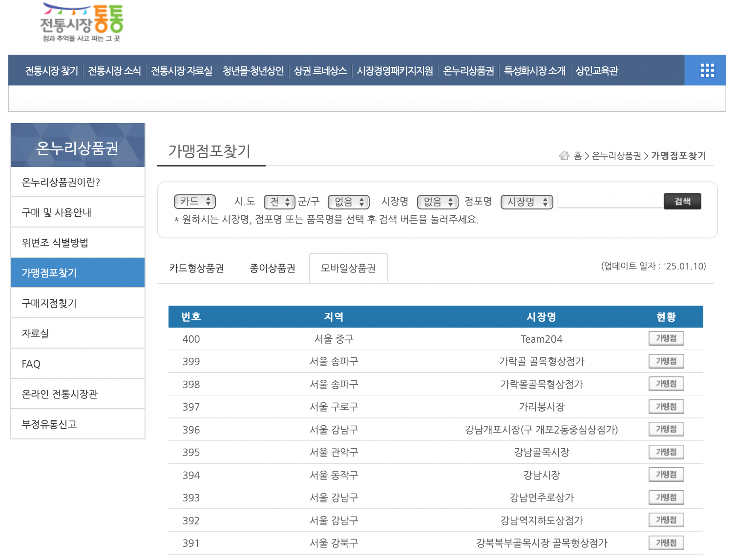
Task: Switch to the 카드형상품권 tab
Action: (196, 268)
